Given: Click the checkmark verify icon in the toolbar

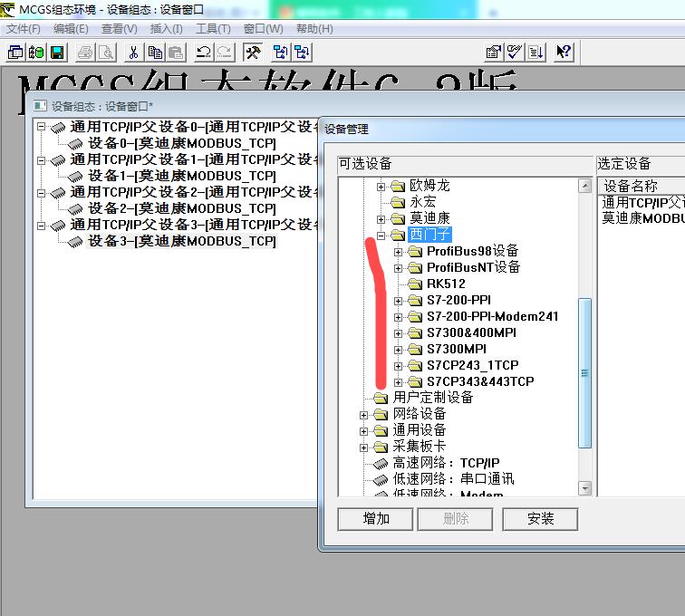Looking at the screenshot, I should tap(515, 52).
